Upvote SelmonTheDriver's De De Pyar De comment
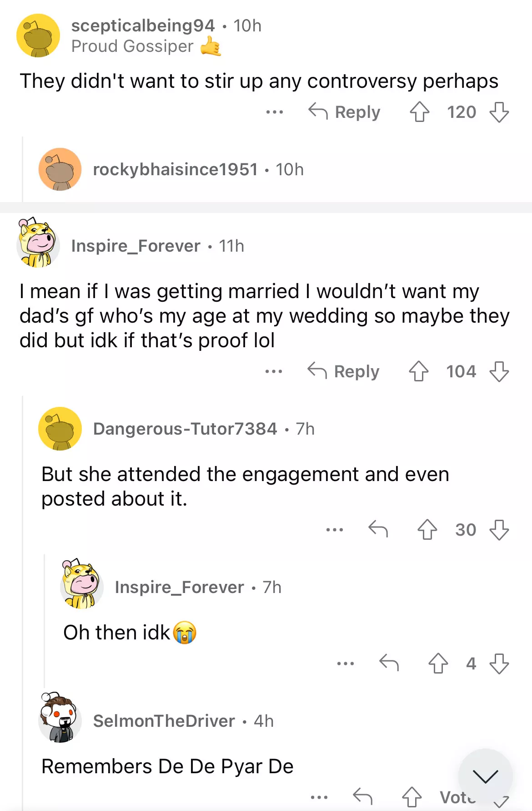This screenshot has height=811, width=532. tap(412, 797)
